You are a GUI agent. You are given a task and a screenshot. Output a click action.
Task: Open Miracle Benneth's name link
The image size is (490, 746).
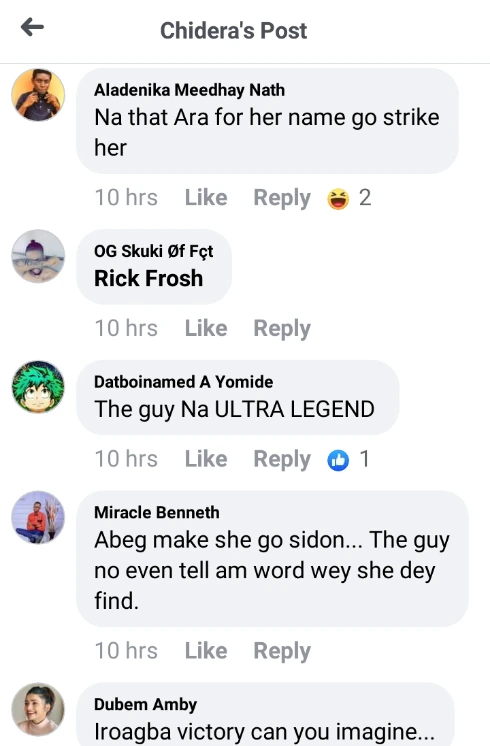(157, 512)
